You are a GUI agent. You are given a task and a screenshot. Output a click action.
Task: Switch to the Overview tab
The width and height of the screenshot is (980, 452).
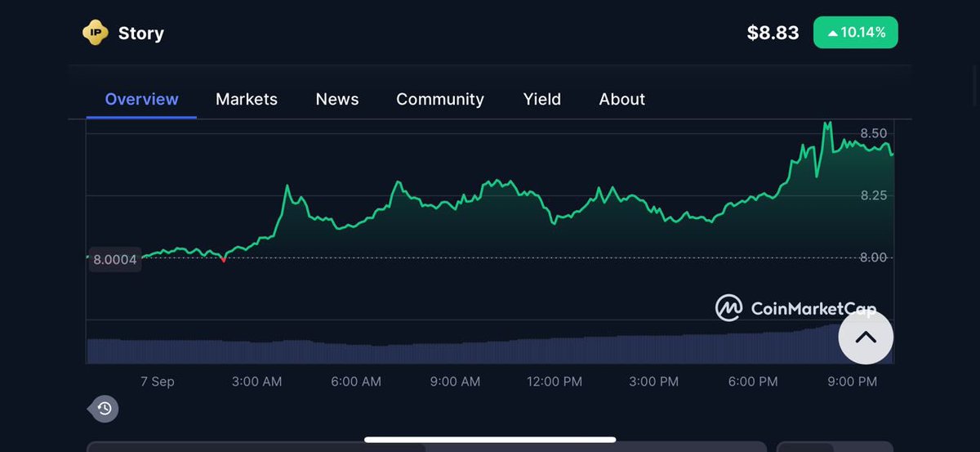click(141, 99)
